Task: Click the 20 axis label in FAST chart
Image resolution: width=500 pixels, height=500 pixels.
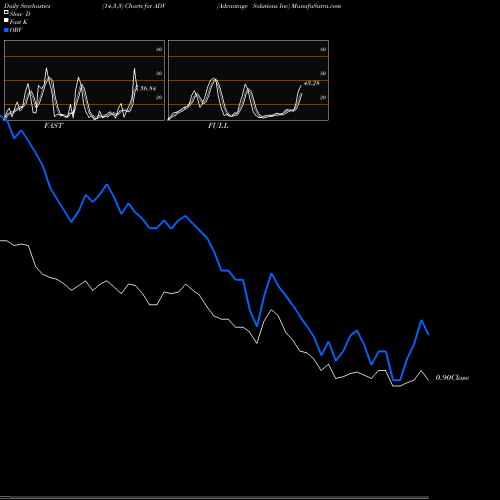Action: point(159,97)
